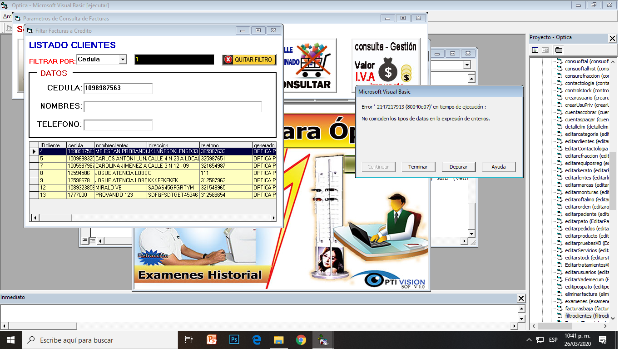644x349 pixels.
Task: Open PowerPoint from the taskbar
Action: point(212,339)
